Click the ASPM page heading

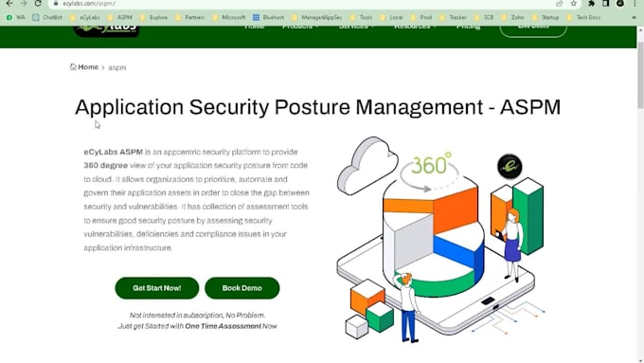pos(317,107)
